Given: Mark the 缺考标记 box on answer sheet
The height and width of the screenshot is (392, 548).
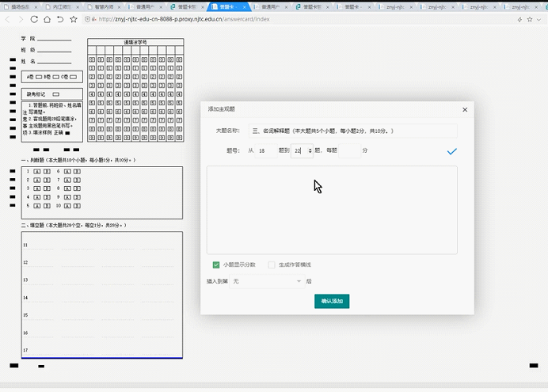Looking at the screenshot, I should [x=55, y=94].
